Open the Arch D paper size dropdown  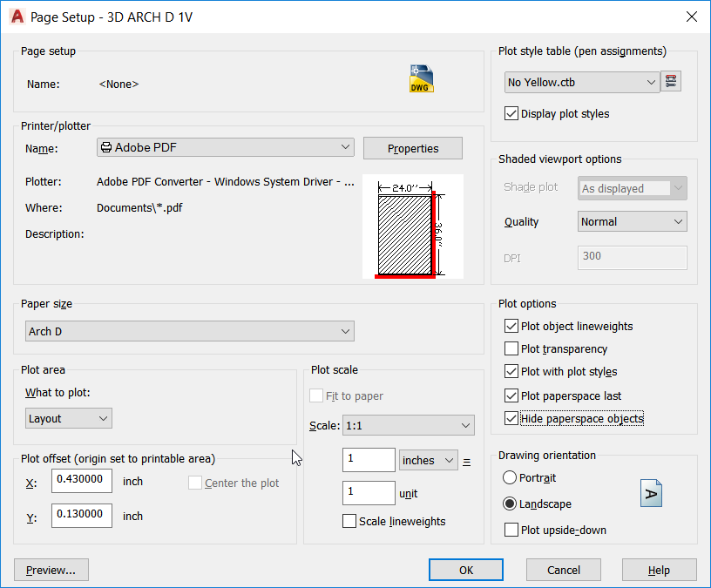pos(190,331)
